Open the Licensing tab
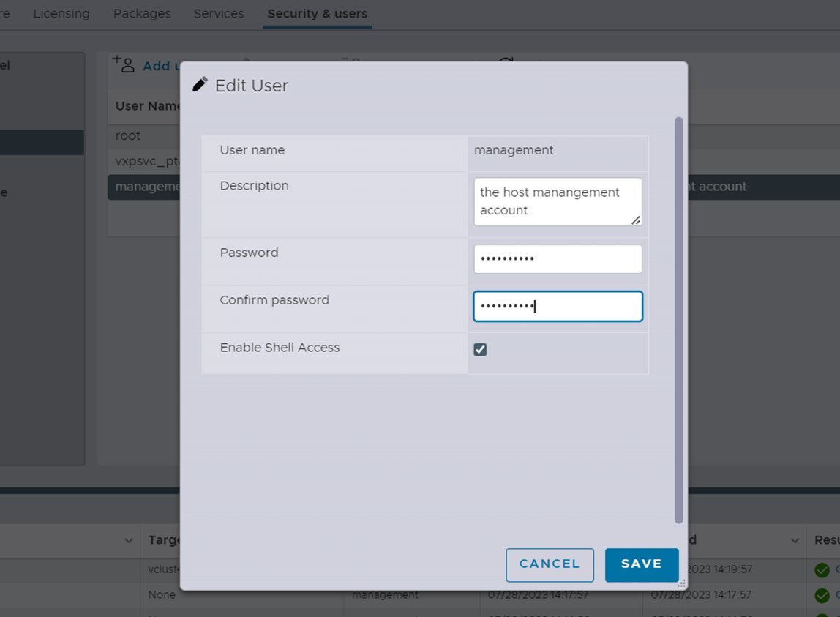Viewport: 840px width, 617px height. point(61,14)
